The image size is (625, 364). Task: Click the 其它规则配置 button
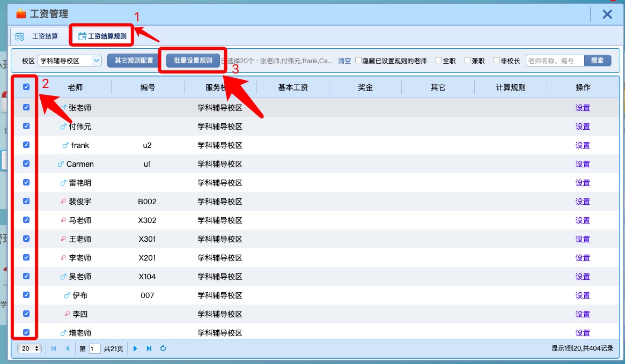pos(134,61)
